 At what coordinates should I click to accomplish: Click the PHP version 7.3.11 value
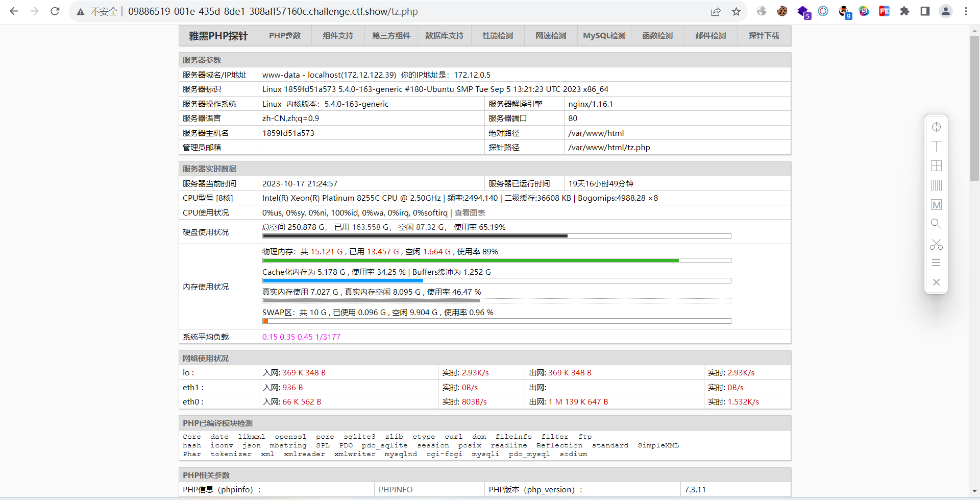click(695, 489)
